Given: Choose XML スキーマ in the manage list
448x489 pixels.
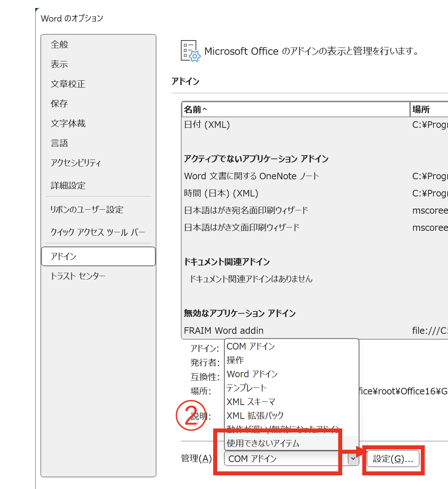Looking at the screenshot, I should coord(251,402).
